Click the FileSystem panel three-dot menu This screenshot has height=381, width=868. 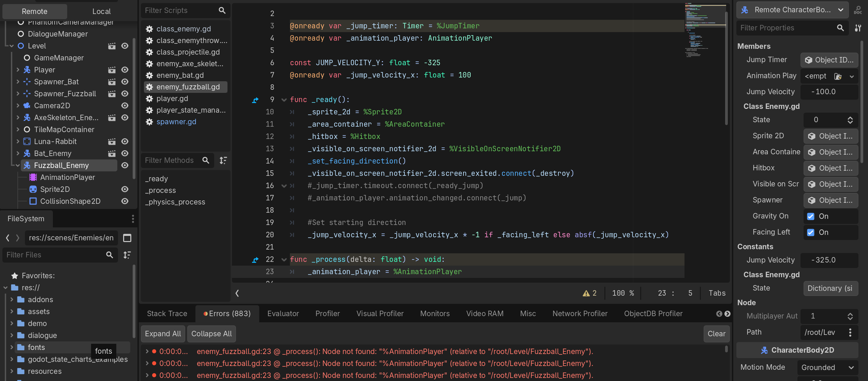133,218
